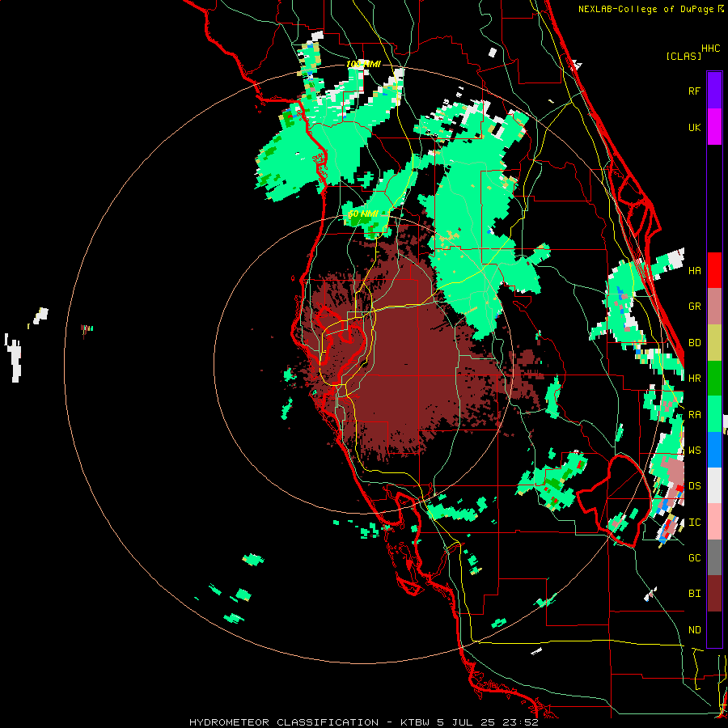Click the purple RF legend color swatch

click(x=714, y=91)
